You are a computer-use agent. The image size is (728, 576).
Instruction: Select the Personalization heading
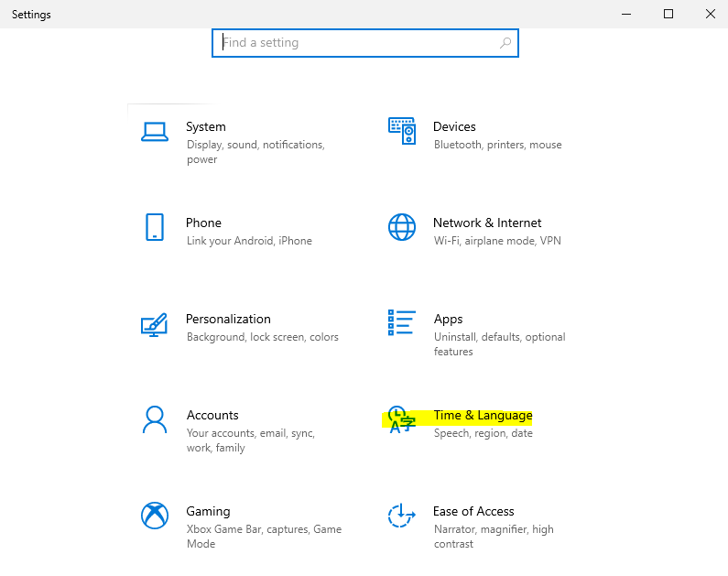pos(228,320)
